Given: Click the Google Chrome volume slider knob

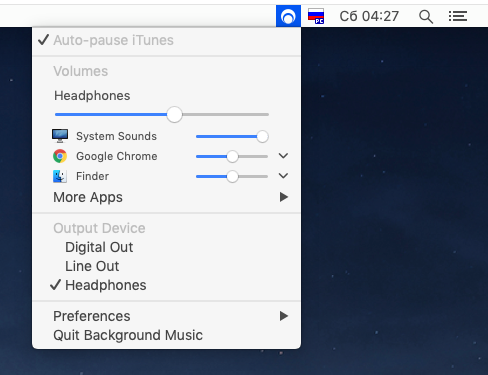Looking at the screenshot, I should point(232,156).
